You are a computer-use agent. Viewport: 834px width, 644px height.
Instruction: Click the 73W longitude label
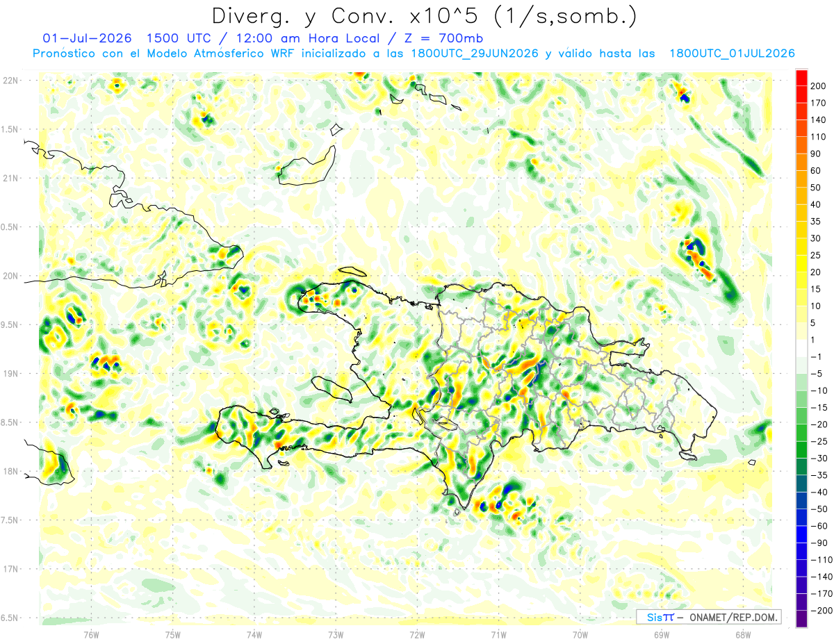(x=336, y=634)
